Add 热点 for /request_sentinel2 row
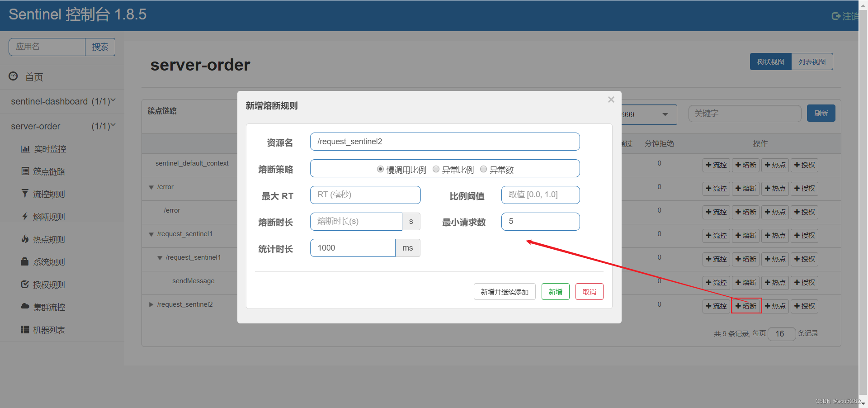The height and width of the screenshot is (408, 868). (775, 306)
